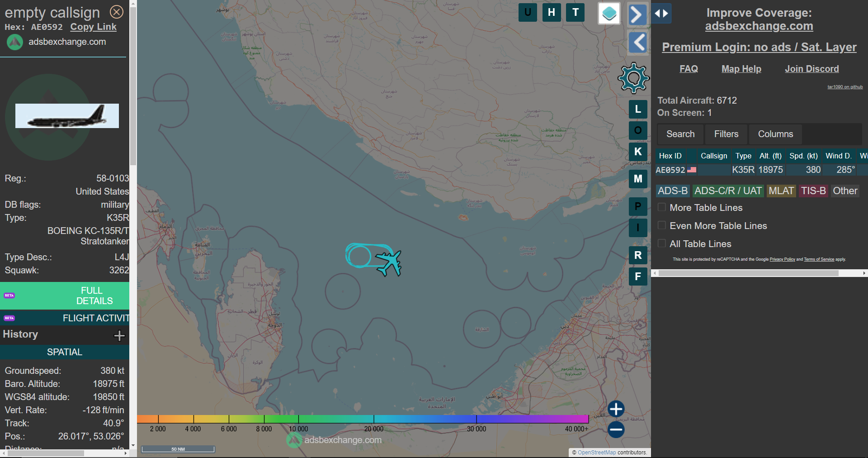Toggle the M map button
The width and height of the screenshot is (868, 458).
coord(638,179)
